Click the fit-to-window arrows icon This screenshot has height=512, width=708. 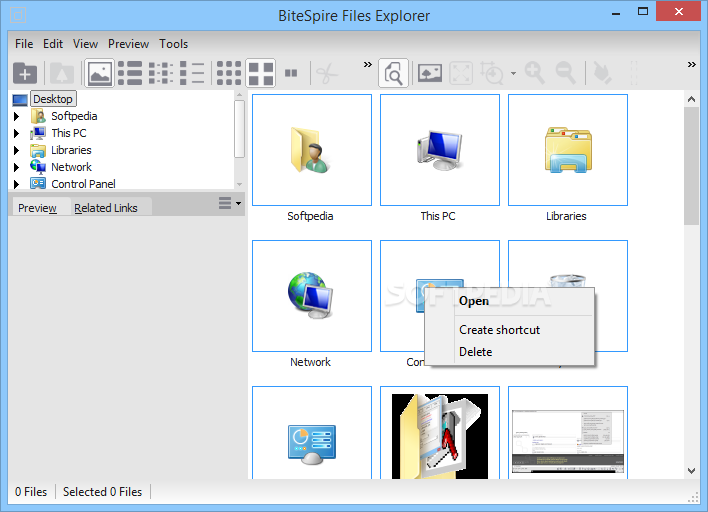pyautogui.click(x=461, y=73)
